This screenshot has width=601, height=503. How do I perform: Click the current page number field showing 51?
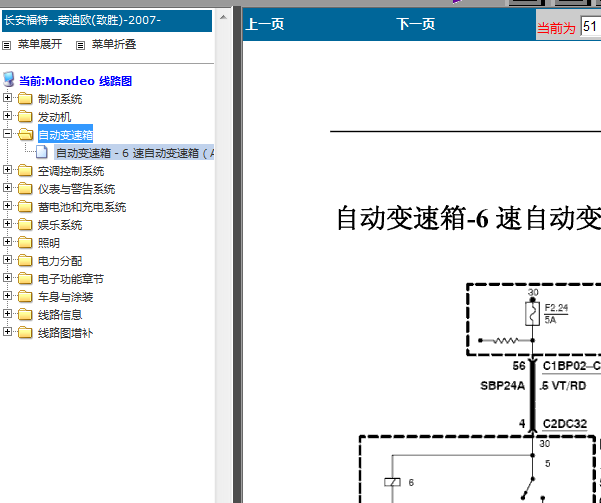coord(591,27)
